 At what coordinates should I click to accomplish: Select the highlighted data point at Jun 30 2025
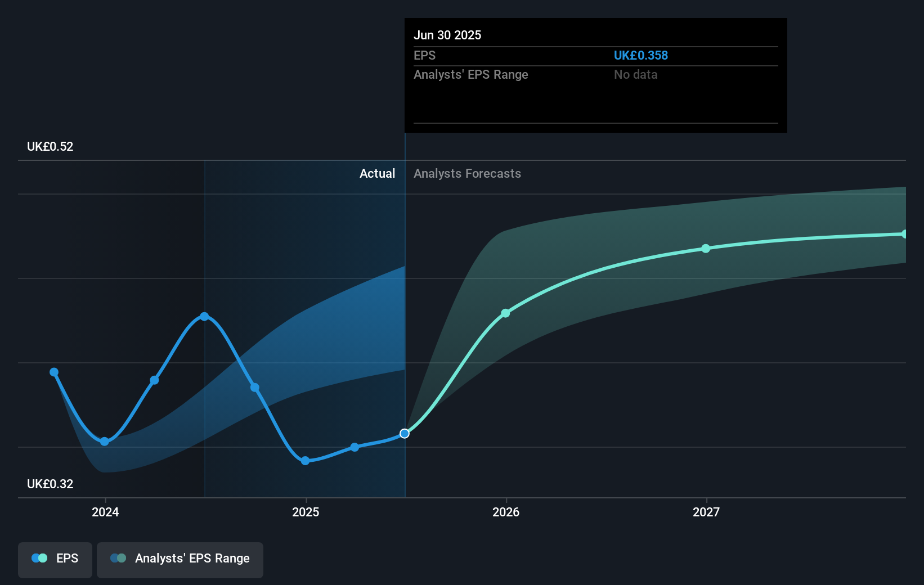pos(404,433)
